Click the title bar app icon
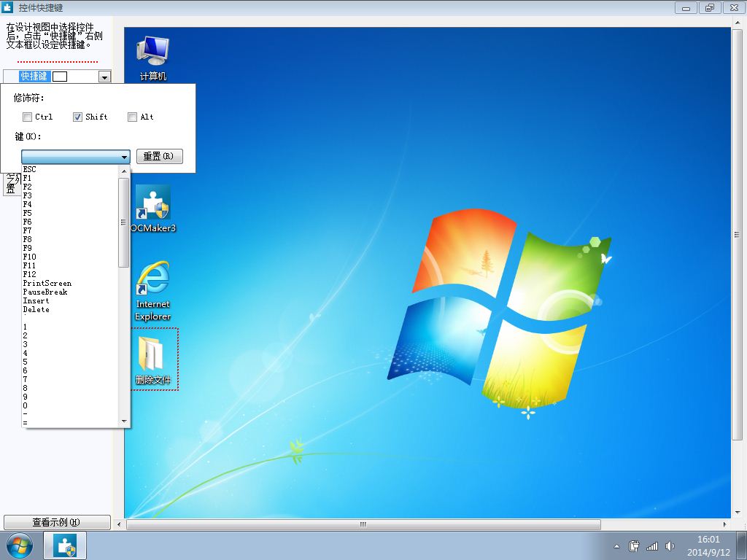Screen dimensions: 747x560 pos(7,7)
